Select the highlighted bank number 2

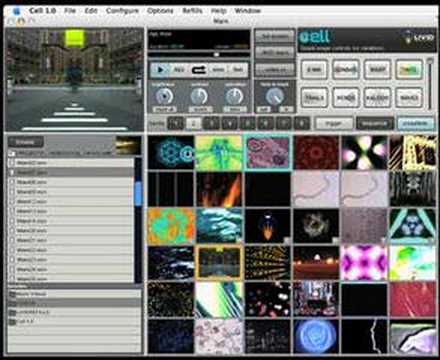[193, 124]
